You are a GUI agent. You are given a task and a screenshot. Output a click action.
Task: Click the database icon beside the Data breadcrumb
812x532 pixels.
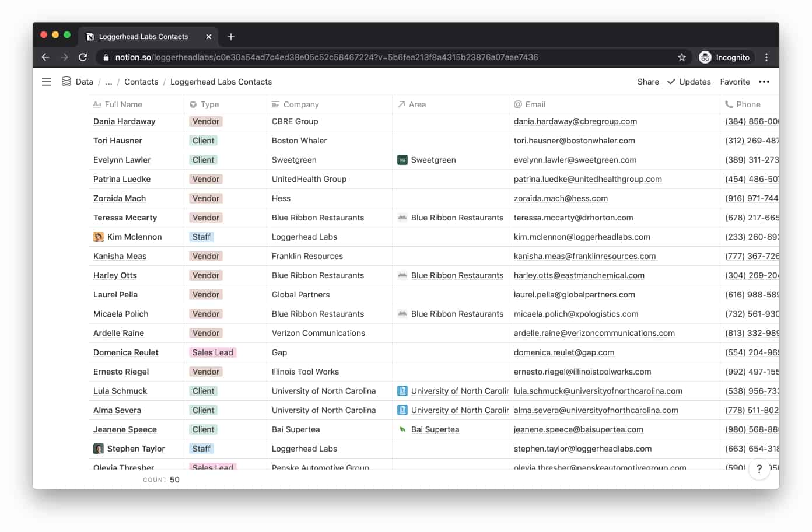[65, 82]
